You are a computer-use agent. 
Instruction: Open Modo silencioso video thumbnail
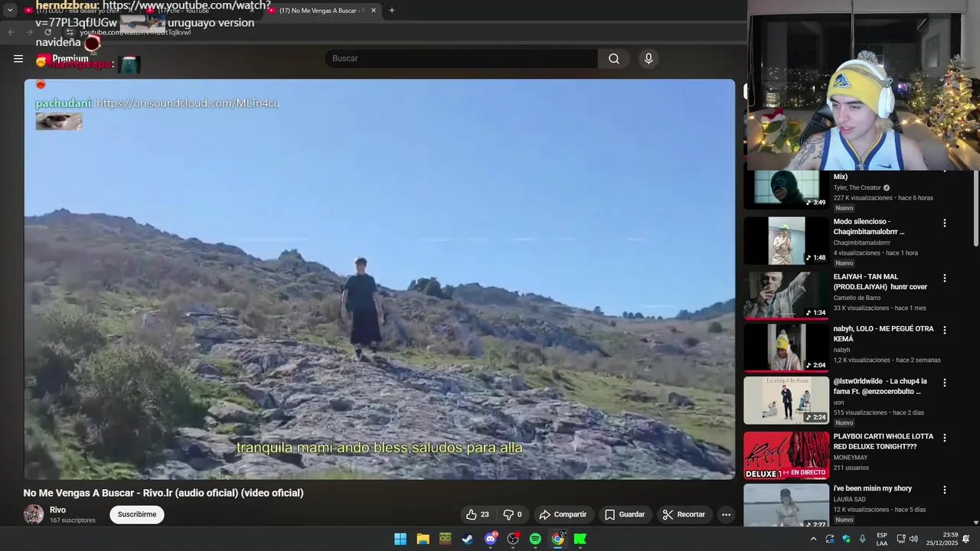point(786,240)
